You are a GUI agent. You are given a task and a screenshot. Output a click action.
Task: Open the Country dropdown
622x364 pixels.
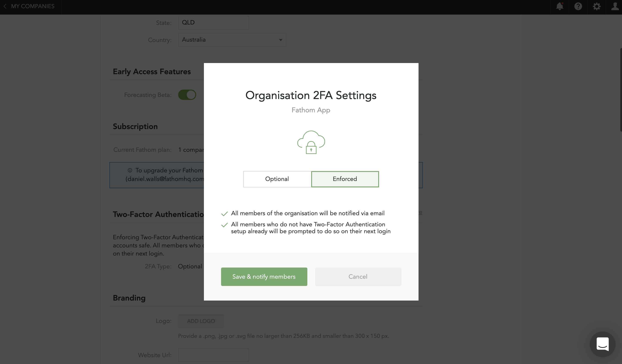(x=232, y=40)
